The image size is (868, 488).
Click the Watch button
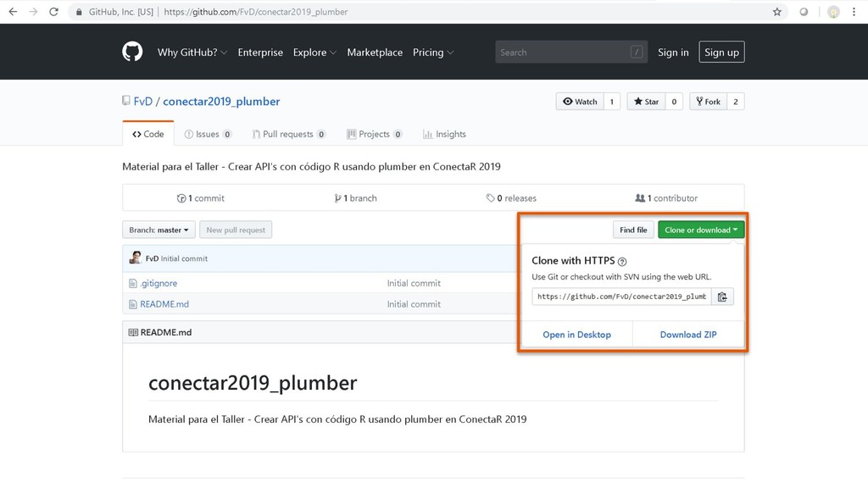pyautogui.click(x=580, y=102)
